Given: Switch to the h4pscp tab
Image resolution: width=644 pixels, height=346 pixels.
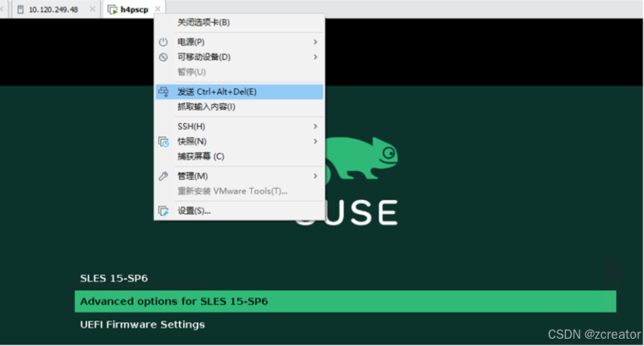Looking at the screenshot, I should point(135,9).
